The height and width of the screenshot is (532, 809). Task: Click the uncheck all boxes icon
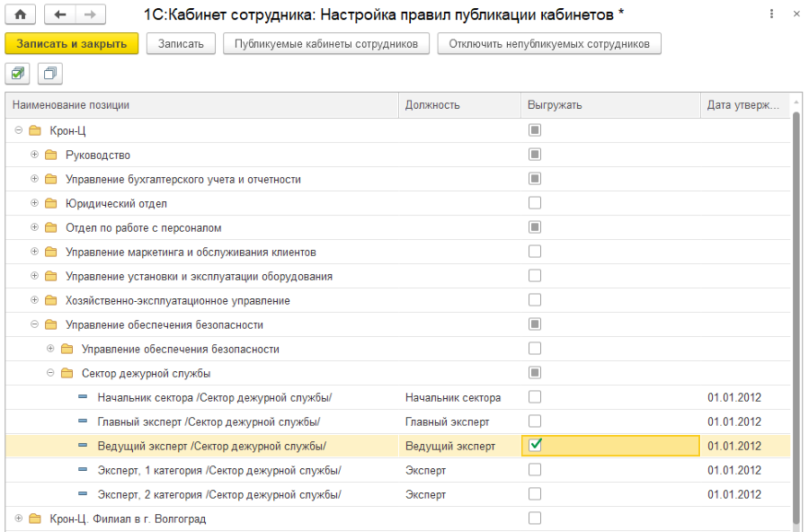coord(49,73)
